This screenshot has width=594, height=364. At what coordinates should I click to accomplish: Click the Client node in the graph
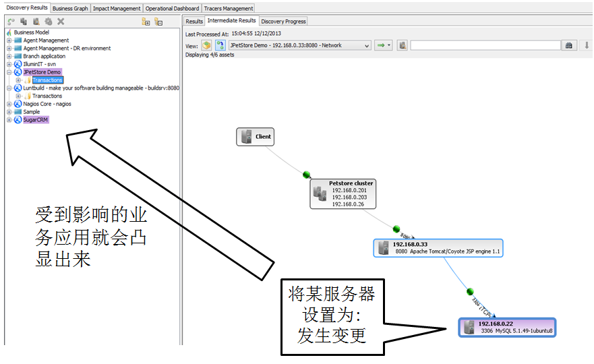pos(255,137)
